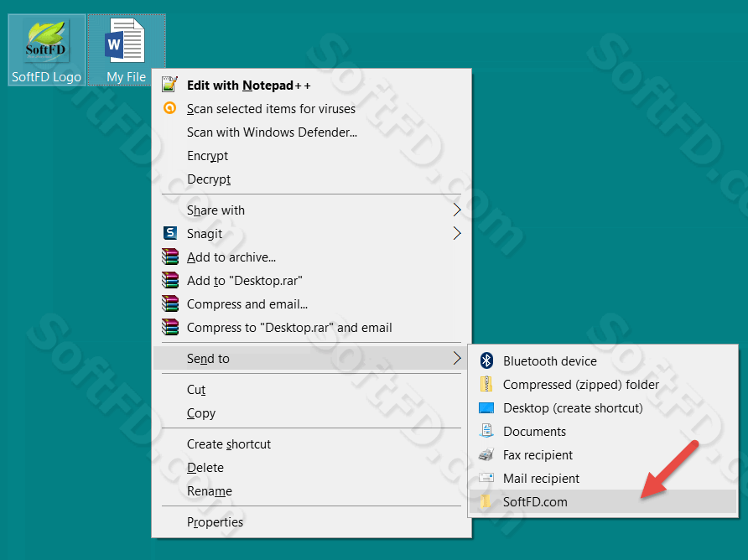Choose Decrypt from context menu

tap(311, 179)
